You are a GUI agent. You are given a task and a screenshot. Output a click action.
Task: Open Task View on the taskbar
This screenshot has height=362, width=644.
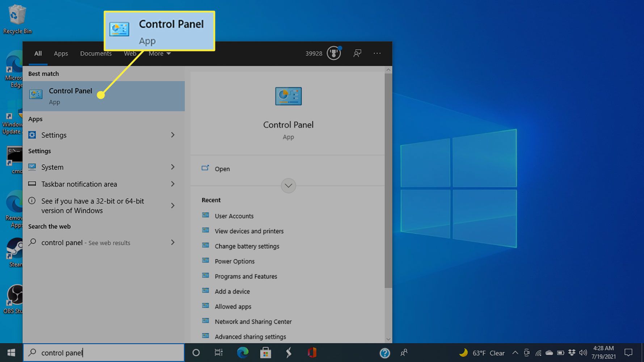click(219, 353)
